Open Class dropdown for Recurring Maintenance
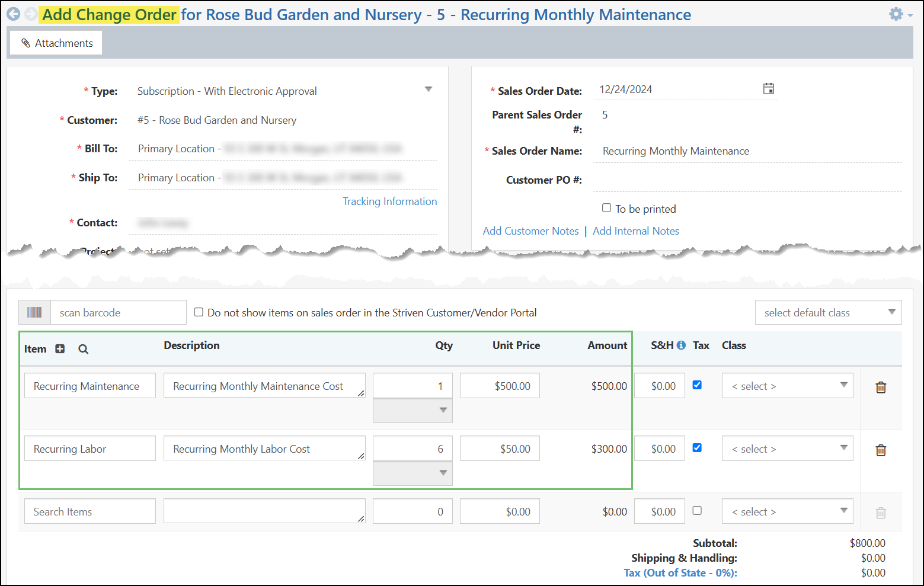 tap(787, 386)
